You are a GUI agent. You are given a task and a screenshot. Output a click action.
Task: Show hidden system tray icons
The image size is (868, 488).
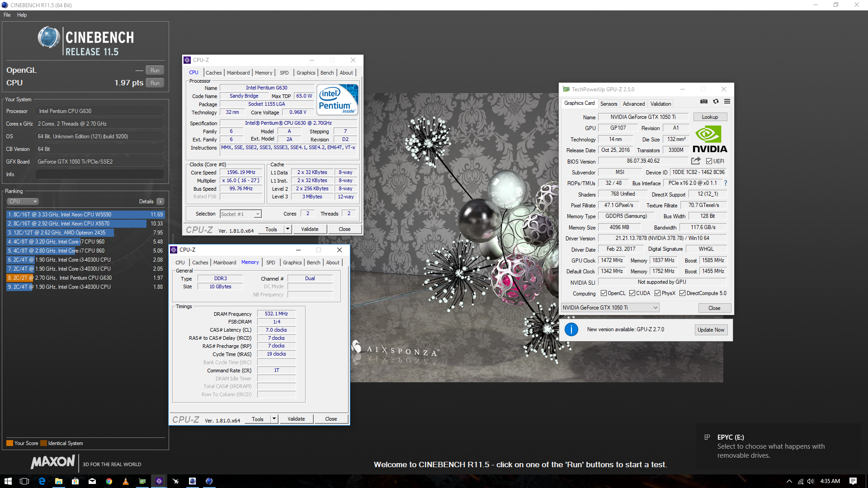[x=789, y=481]
